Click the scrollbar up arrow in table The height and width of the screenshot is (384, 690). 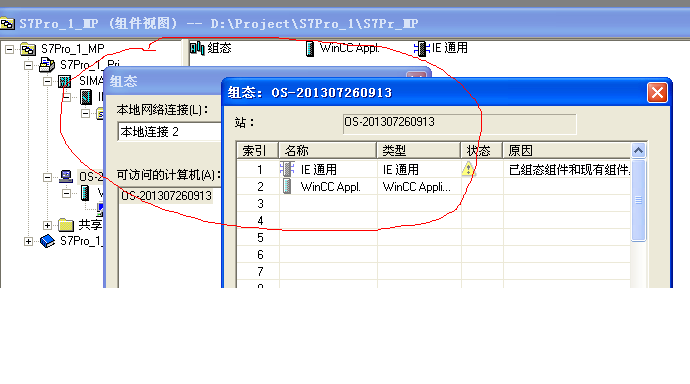pos(639,151)
